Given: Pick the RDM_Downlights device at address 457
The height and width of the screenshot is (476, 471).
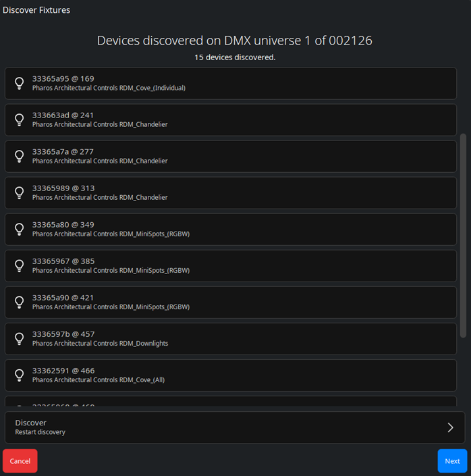Looking at the screenshot, I should click(x=230, y=338).
